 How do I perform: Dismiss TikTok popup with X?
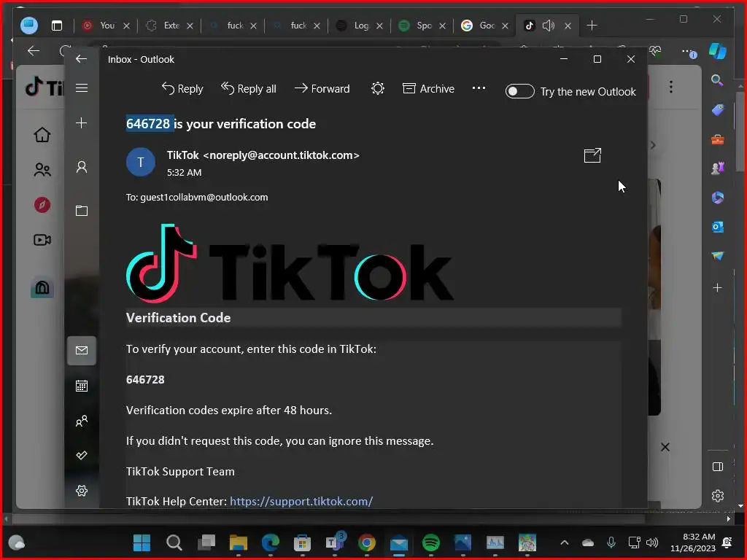pyautogui.click(x=665, y=447)
